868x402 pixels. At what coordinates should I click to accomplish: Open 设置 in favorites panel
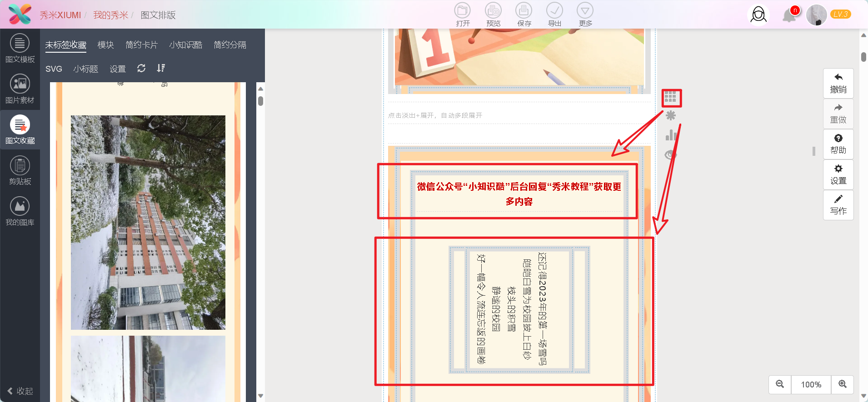118,69
